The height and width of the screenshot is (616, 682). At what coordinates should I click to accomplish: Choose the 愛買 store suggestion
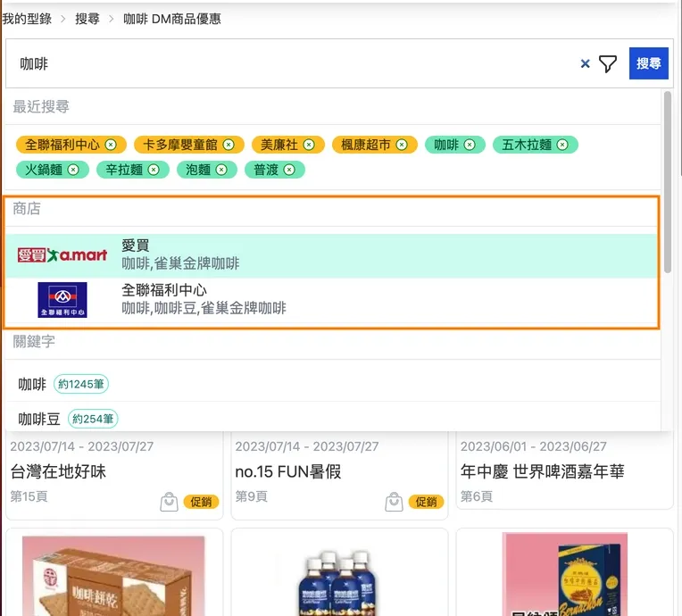(x=331, y=256)
